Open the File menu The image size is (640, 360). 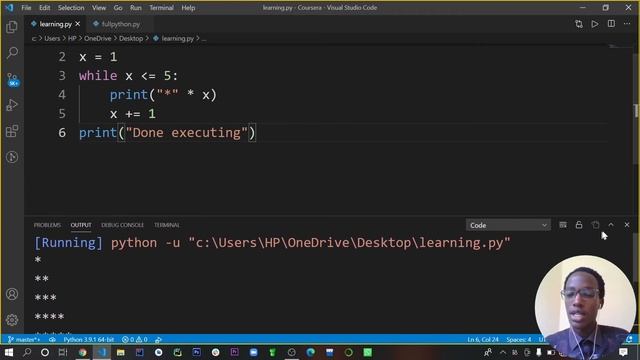[x=26, y=8]
